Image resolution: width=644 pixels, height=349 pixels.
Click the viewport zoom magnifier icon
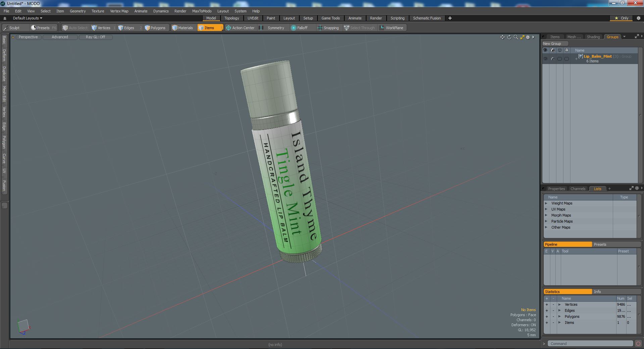coord(516,37)
